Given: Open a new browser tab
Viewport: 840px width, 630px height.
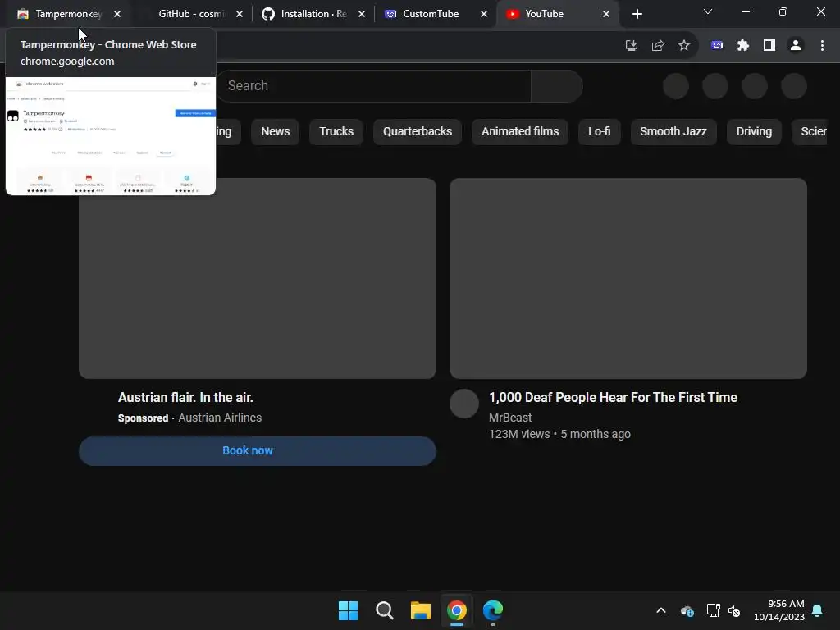Looking at the screenshot, I should (x=637, y=14).
